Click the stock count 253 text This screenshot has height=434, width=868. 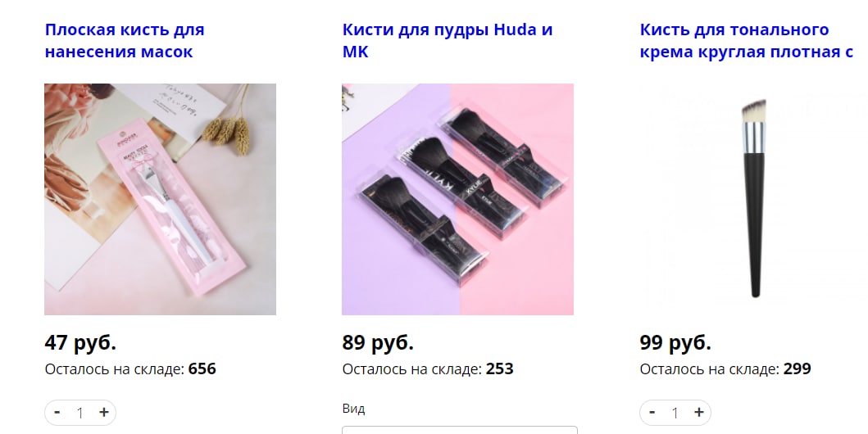click(500, 368)
